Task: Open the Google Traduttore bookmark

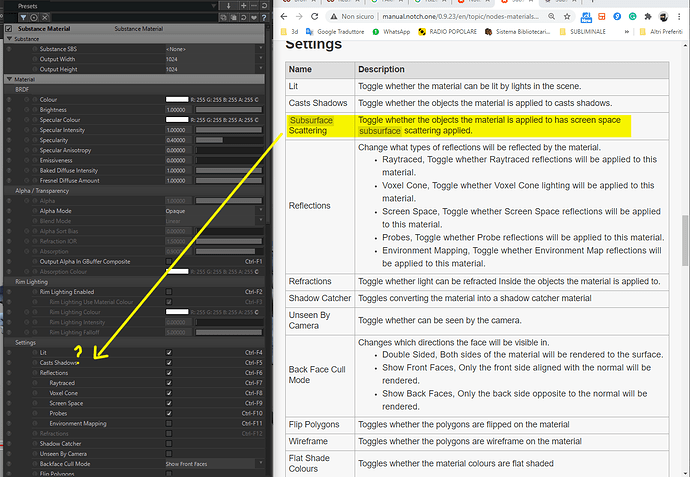Action: (x=335, y=32)
